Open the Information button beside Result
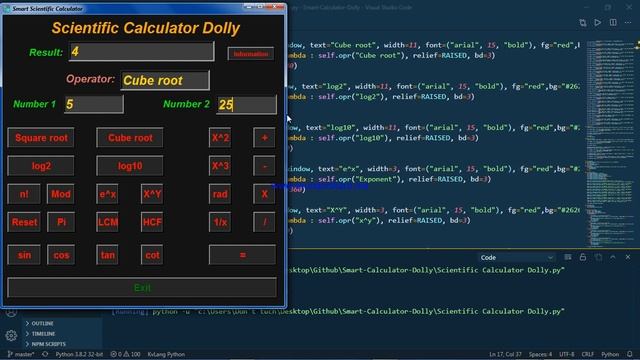Image resolution: width=640 pixels, height=360 pixels. coord(251,54)
